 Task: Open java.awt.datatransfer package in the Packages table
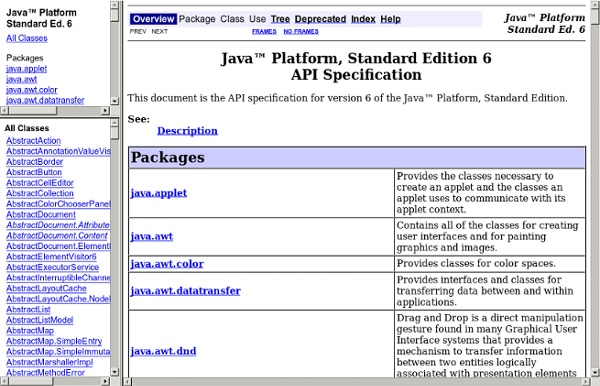pos(185,291)
